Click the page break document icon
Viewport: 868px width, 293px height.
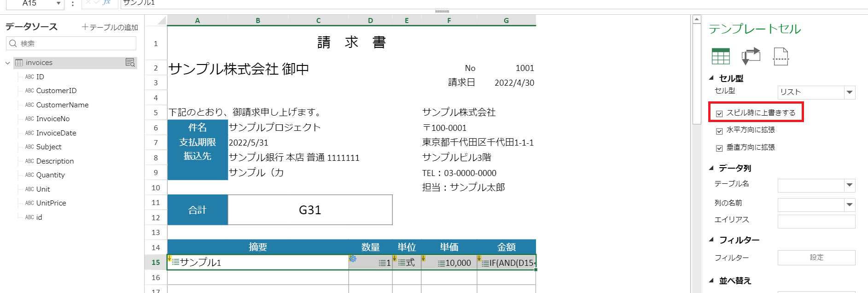pos(781,56)
